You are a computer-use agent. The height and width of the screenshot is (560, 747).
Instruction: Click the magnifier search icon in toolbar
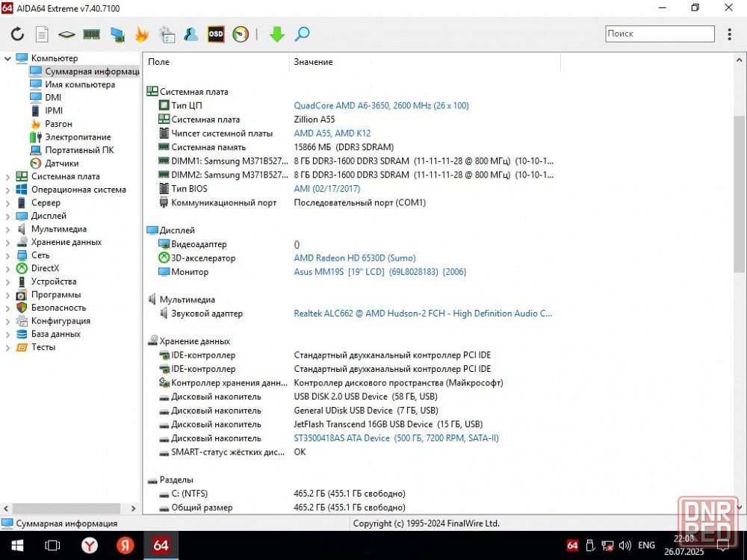click(302, 34)
